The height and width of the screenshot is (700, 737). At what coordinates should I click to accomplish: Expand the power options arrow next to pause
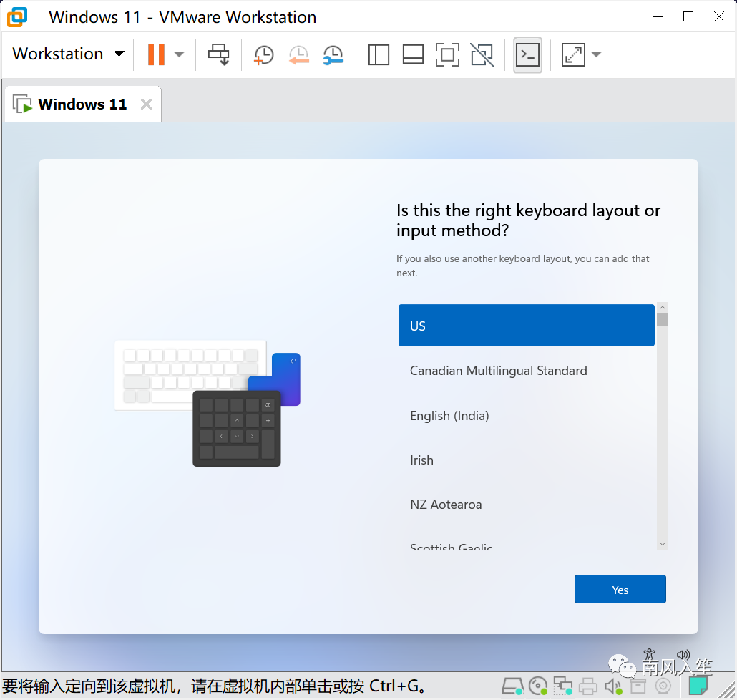179,54
